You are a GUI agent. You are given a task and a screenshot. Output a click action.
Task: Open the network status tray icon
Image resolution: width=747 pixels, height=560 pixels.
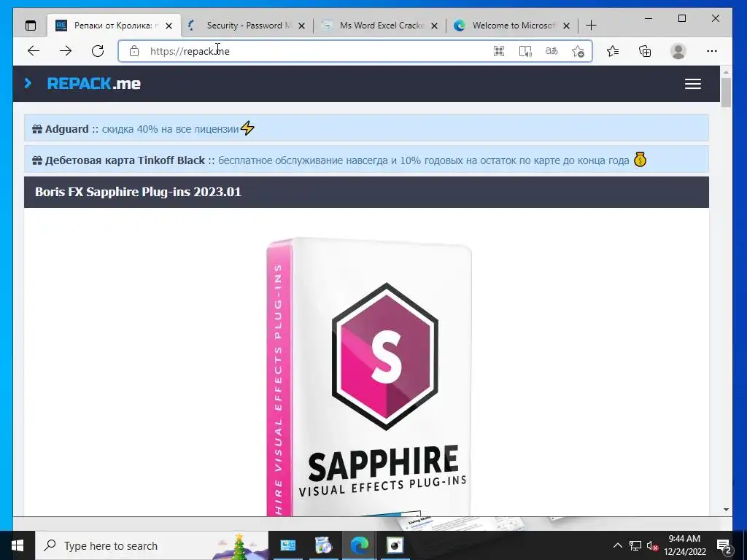[635, 545]
